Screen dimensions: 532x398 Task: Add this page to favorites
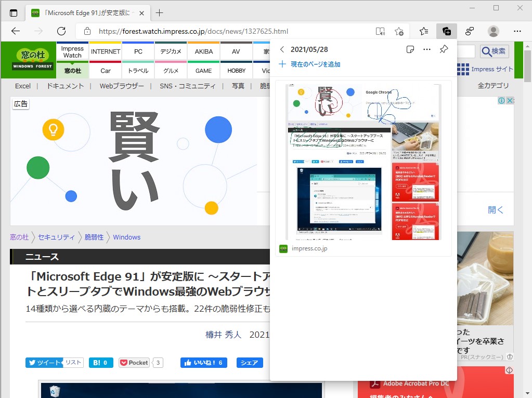(399, 31)
